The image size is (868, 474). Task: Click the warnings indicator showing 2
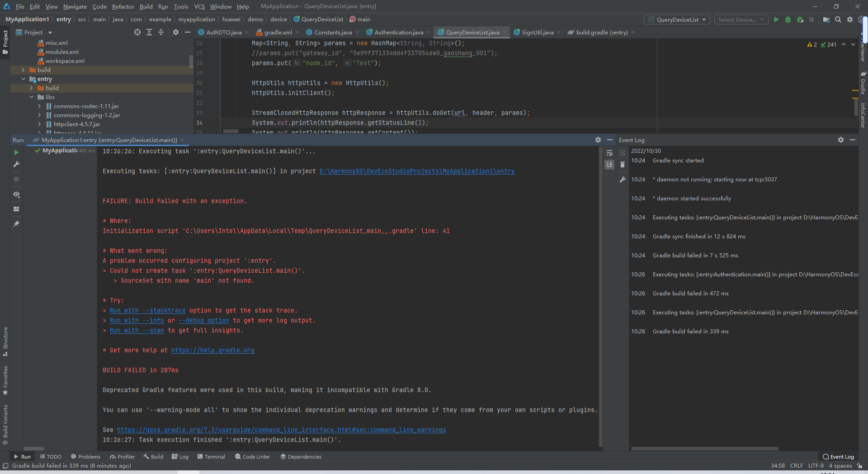pyautogui.click(x=812, y=44)
